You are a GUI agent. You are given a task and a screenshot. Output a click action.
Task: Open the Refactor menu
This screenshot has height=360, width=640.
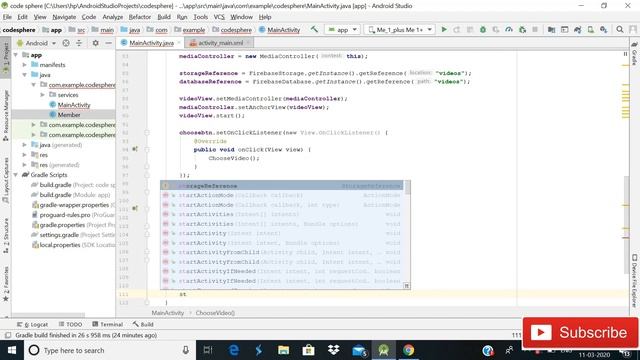[140, 17]
